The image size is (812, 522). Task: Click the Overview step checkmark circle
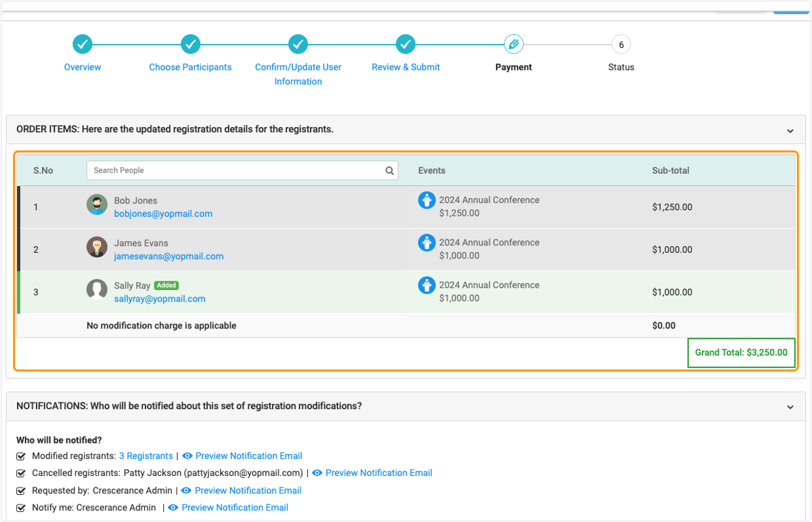click(x=83, y=45)
